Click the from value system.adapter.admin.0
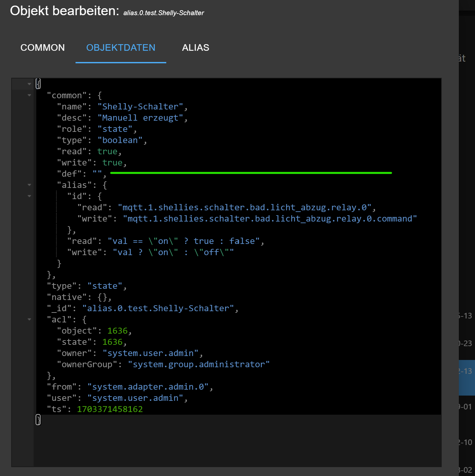The height and width of the screenshot is (476, 475). coord(148,387)
